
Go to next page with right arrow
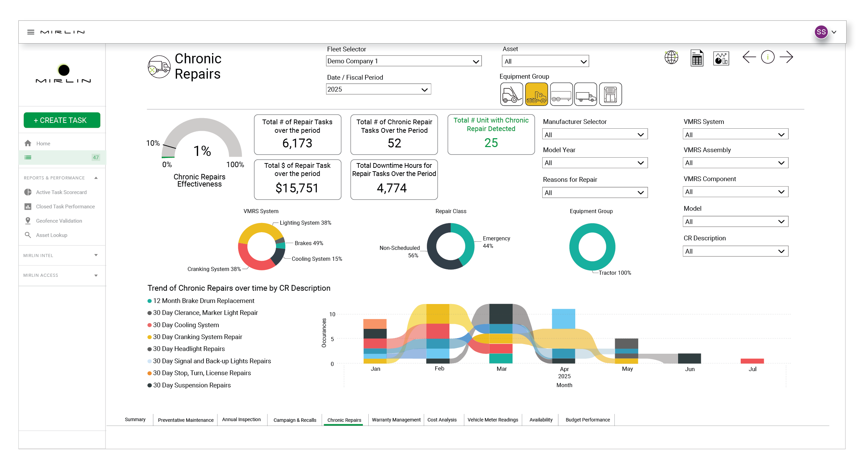click(786, 57)
